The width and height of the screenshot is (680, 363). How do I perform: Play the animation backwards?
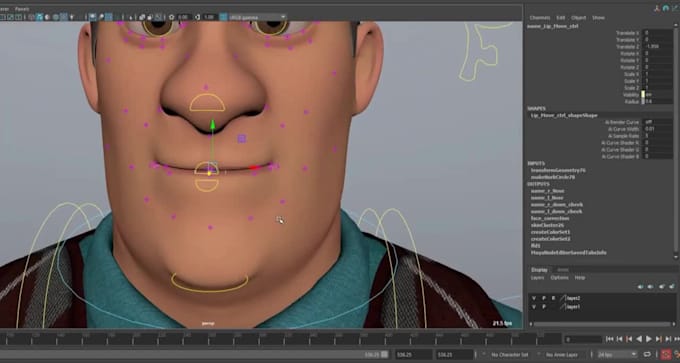639,339
